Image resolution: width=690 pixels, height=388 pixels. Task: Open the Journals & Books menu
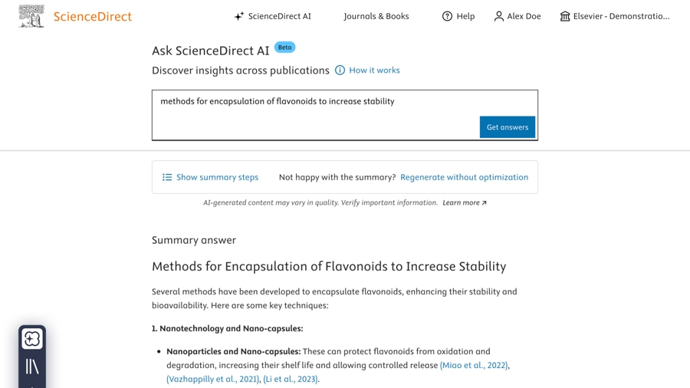point(376,16)
